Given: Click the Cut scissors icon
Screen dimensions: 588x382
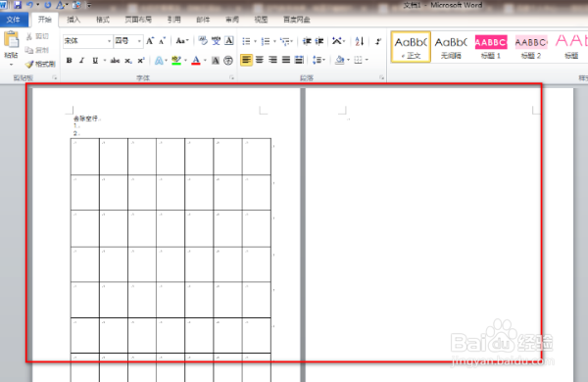Looking at the screenshot, I should [x=29, y=36].
